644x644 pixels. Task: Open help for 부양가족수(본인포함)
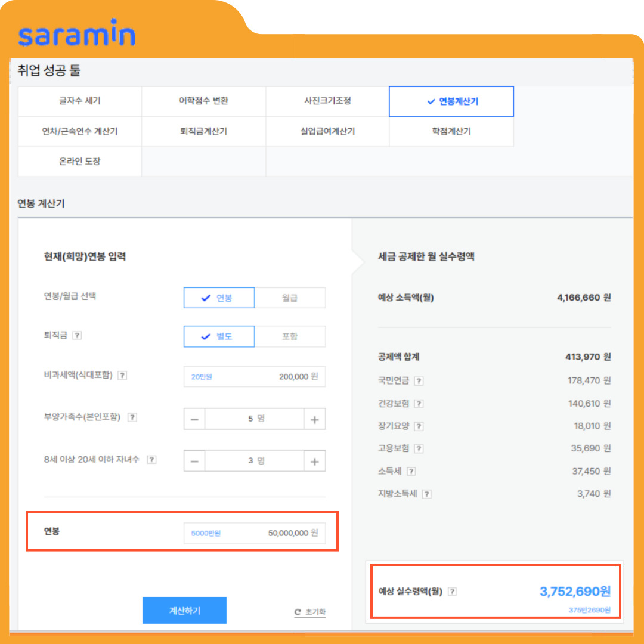(133, 417)
